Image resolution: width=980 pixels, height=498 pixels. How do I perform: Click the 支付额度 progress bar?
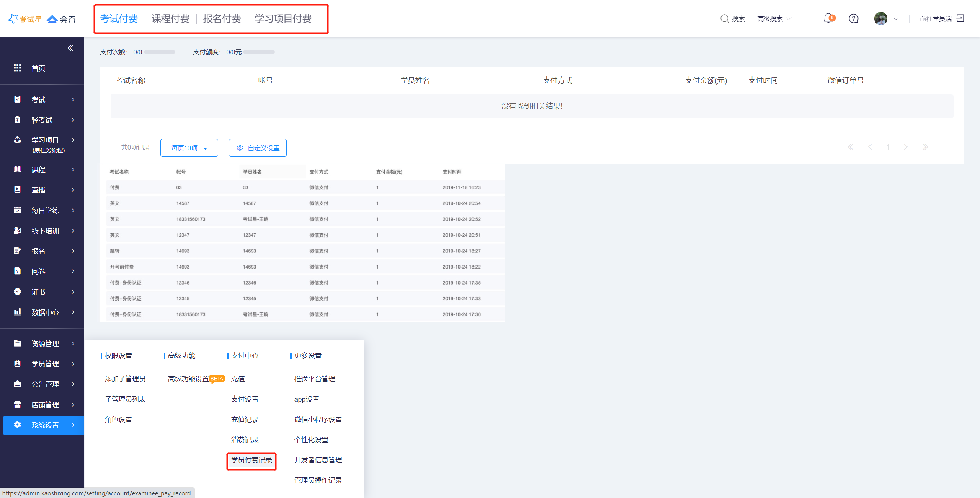pyautogui.click(x=259, y=52)
